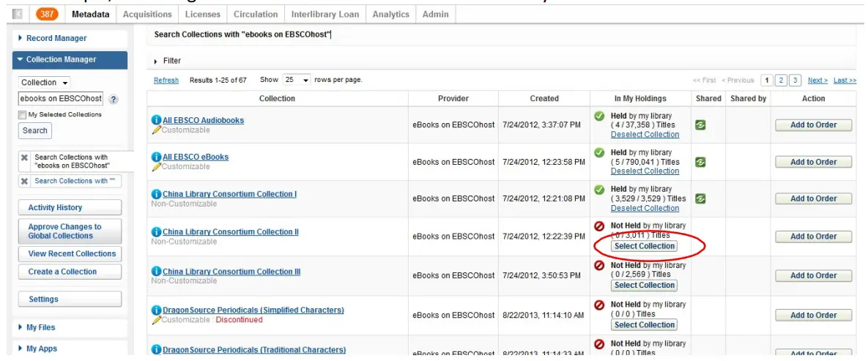Click info icon beside DragonSource Periodicals (Simplified Characters)
This screenshot has height=361, width=868.
[x=156, y=310]
